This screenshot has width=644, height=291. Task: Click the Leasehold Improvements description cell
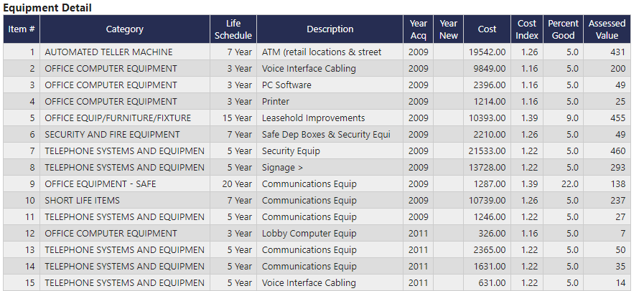point(313,118)
